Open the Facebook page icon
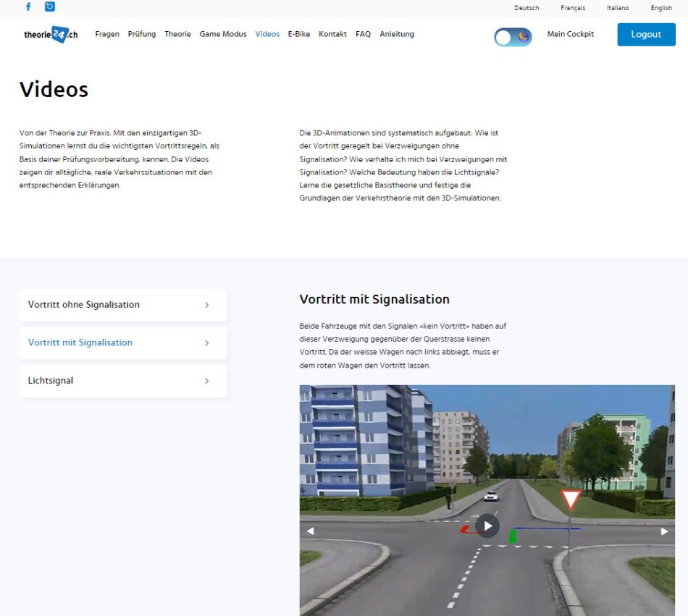This screenshot has height=616, width=688. pos(28,7)
